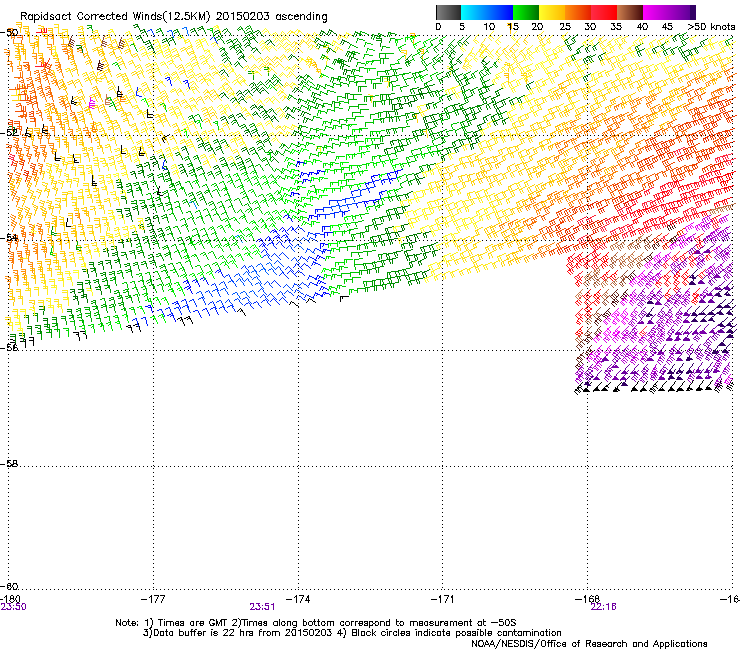740x650 pixels.
Task: Click the orange 25-30 knots color swatch
Action: (578, 12)
